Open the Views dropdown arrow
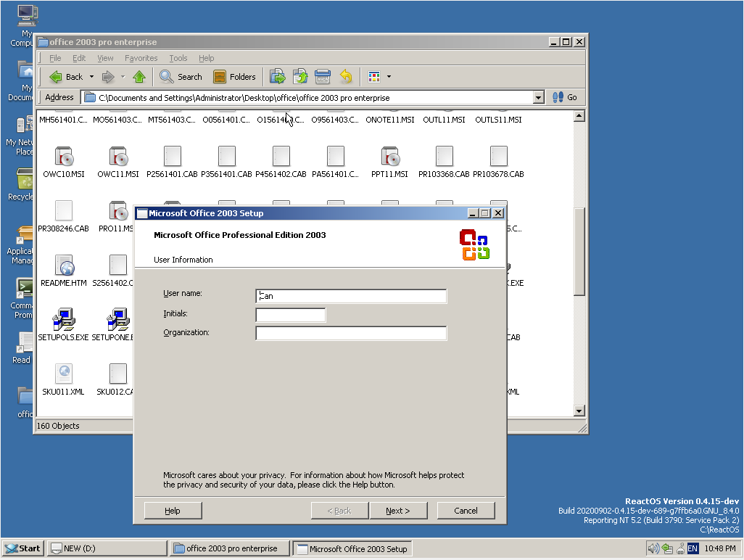This screenshot has height=560, width=744. click(x=389, y=77)
